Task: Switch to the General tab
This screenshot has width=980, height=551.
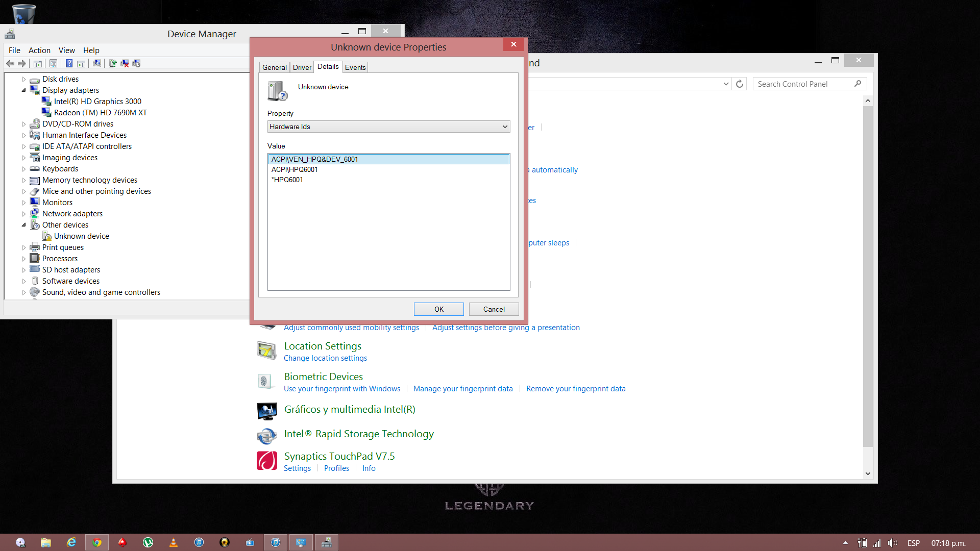Action: [x=275, y=67]
